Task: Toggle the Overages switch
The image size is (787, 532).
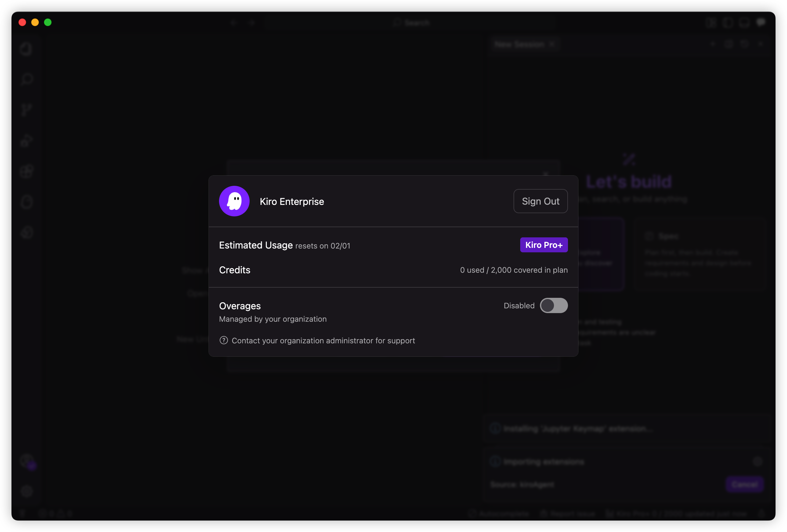Action: click(554, 305)
